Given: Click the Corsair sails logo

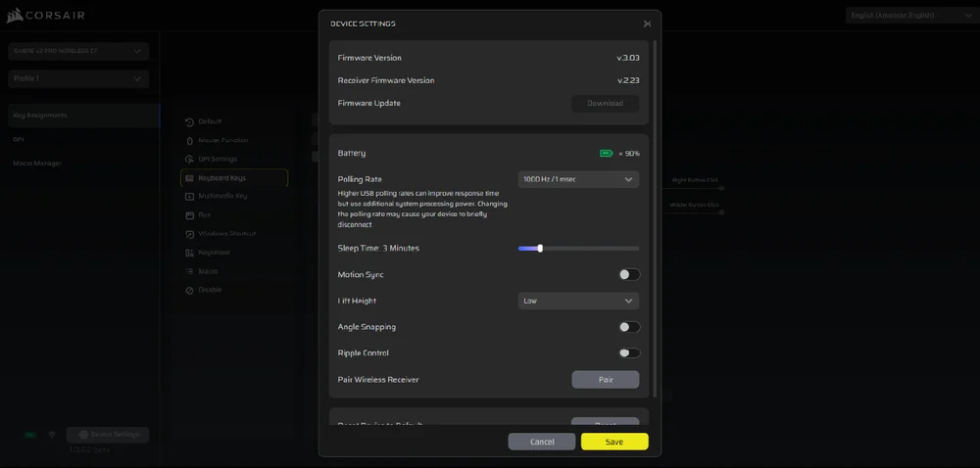Looking at the screenshot, I should [x=15, y=16].
